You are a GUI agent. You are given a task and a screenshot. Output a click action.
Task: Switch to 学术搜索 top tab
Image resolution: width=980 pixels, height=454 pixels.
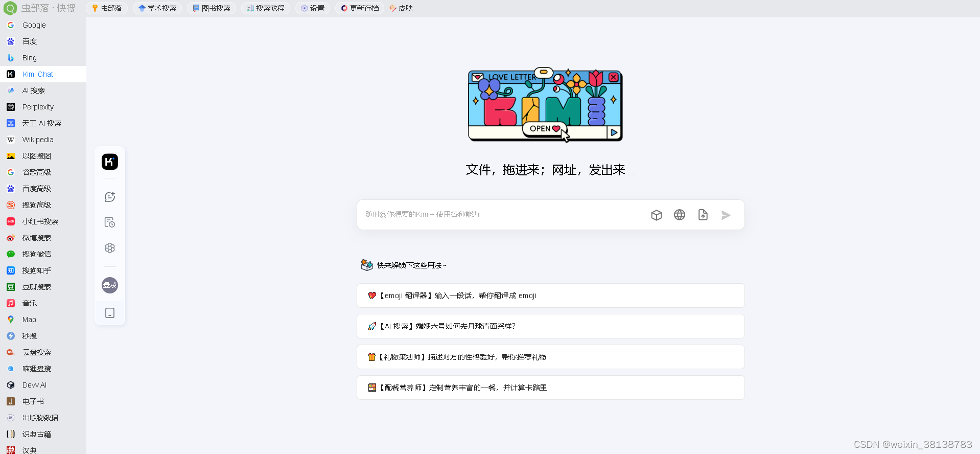point(157,8)
